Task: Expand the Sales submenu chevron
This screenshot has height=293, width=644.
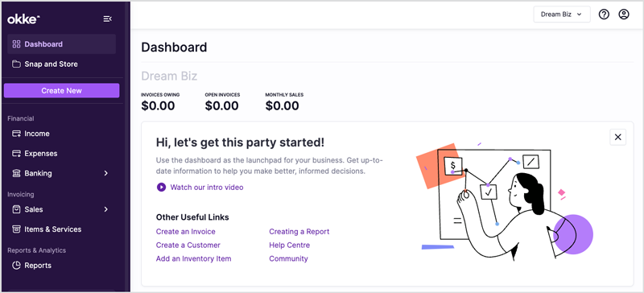Action: click(106, 209)
